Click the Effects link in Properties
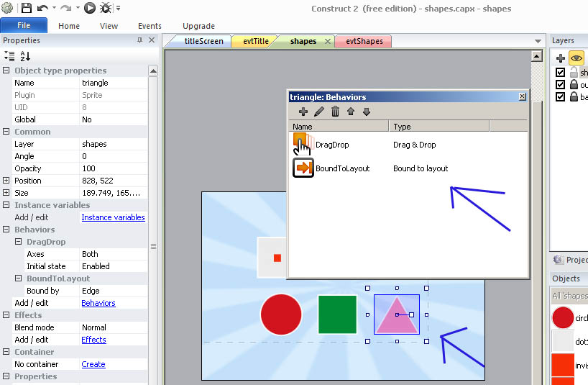The width and height of the screenshot is (588, 385). tap(93, 340)
